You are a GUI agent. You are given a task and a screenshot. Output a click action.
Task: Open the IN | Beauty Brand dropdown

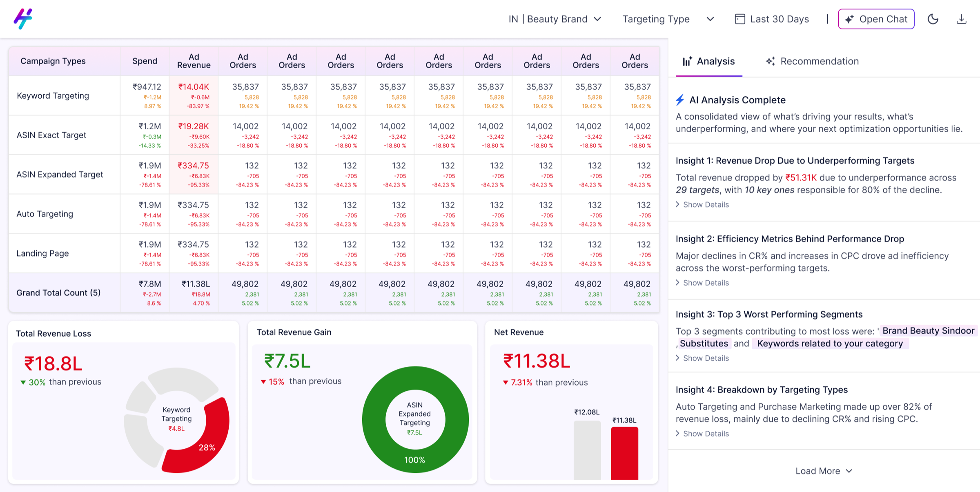coord(555,19)
